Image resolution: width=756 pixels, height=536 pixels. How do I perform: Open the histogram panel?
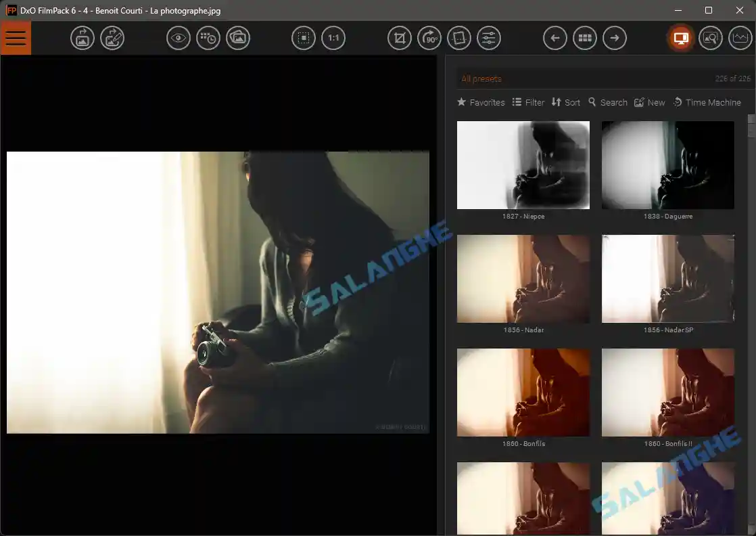[x=740, y=38]
